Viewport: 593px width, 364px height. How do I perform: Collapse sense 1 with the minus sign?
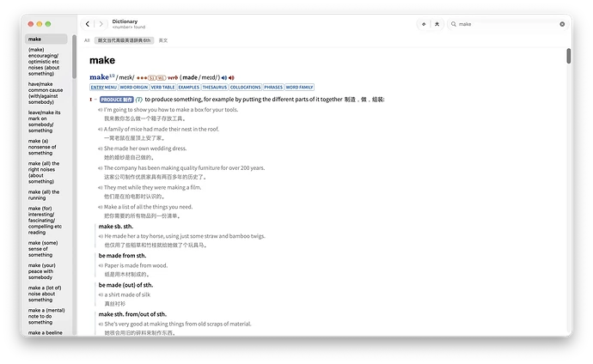pyautogui.click(x=95, y=100)
